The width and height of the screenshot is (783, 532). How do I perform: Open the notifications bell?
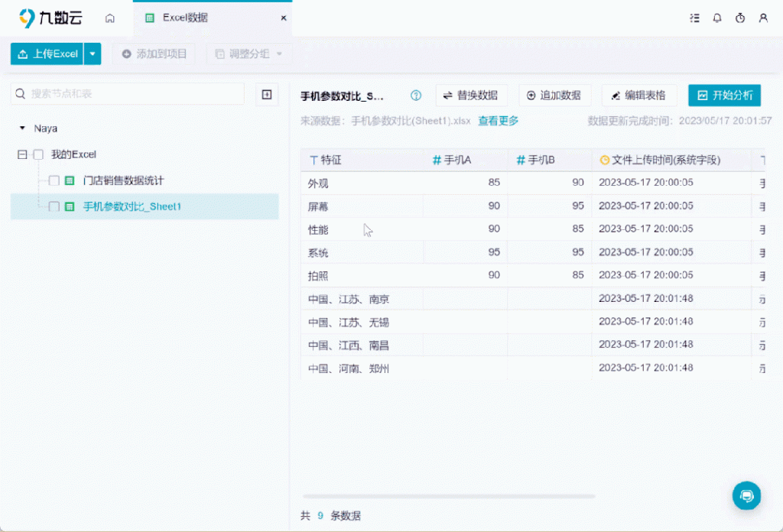click(x=717, y=18)
